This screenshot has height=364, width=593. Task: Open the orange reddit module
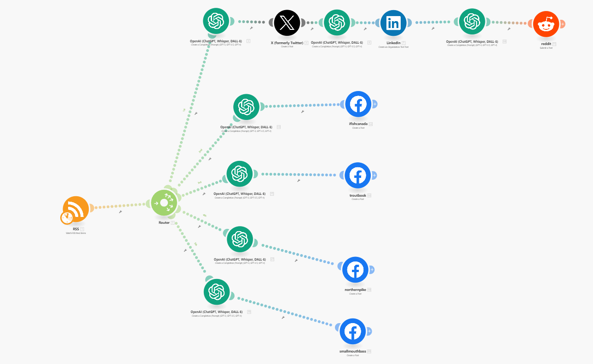click(546, 24)
